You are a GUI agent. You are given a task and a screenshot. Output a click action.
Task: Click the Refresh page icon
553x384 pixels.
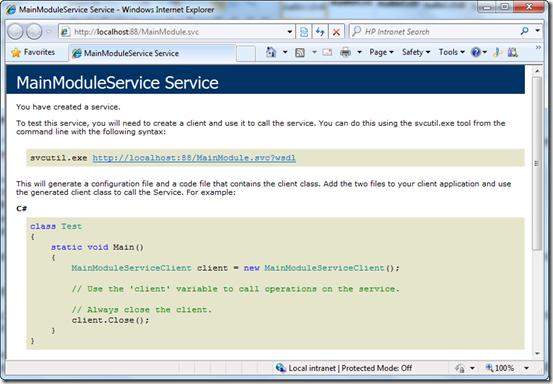320,32
